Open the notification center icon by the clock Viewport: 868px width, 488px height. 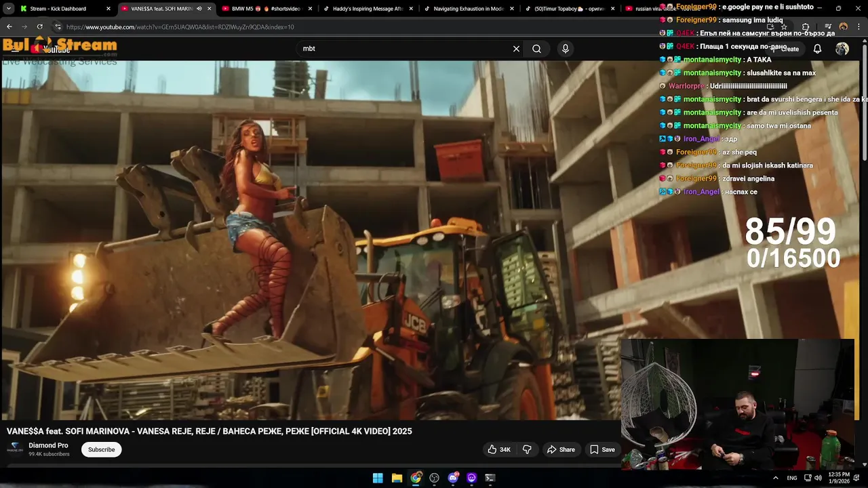[856, 478]
